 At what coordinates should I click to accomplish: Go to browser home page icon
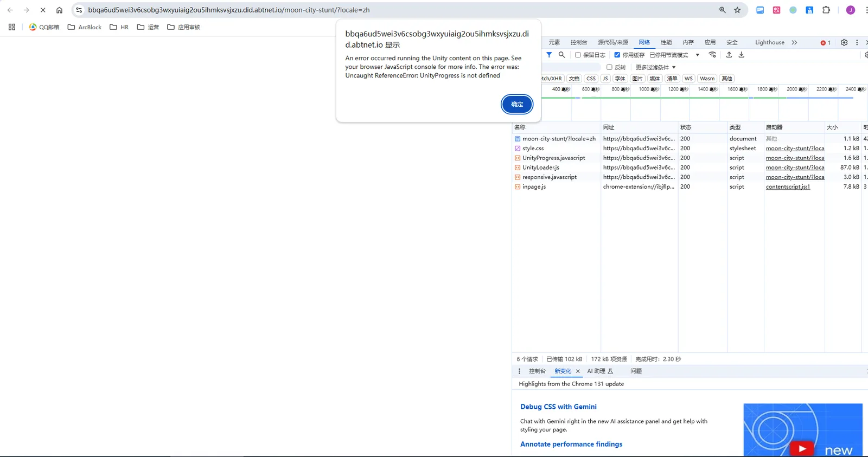click(x=59, y=10)
